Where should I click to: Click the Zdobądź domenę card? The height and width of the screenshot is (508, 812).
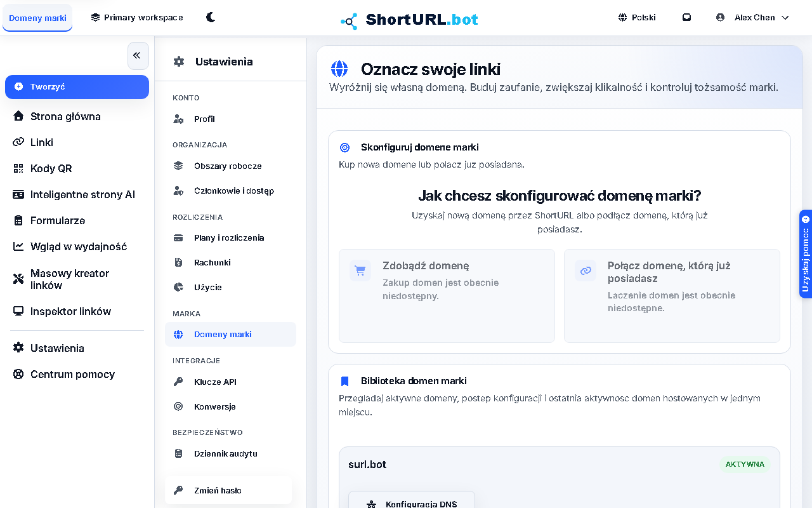pyautogui.click(x=447, y=296)
